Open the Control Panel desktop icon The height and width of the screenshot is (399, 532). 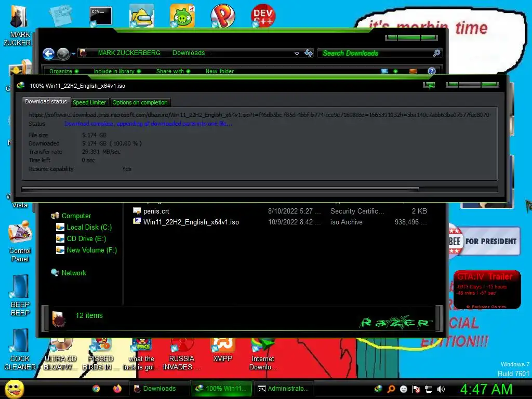point(20,242)
